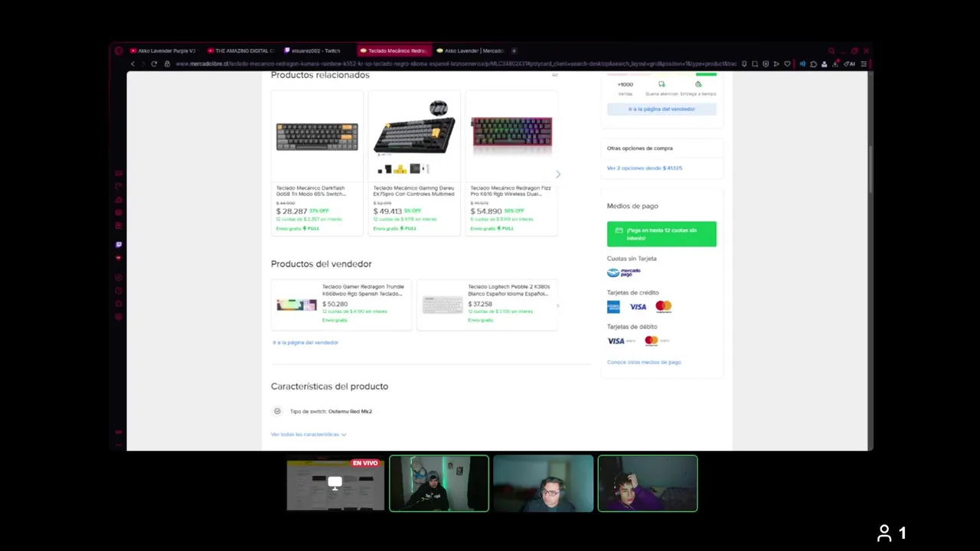Open THE AMAZING DIGITAL browser tab
Viewport: 980px width, 551px height.
pos(240,51)
